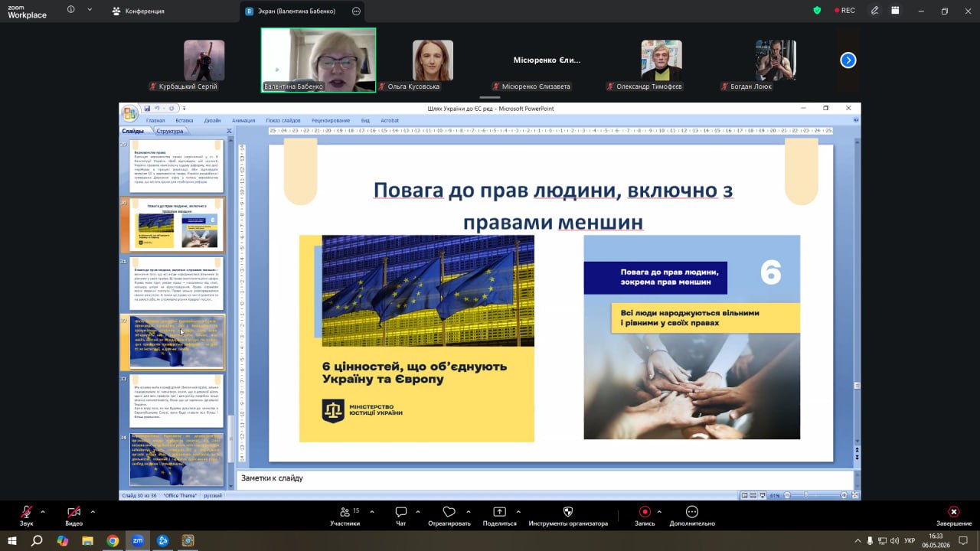Screen dimensions: 980x551
Task: Expand the arrow next to Звук
Action: pyautogui.click(x=43, y=511)
